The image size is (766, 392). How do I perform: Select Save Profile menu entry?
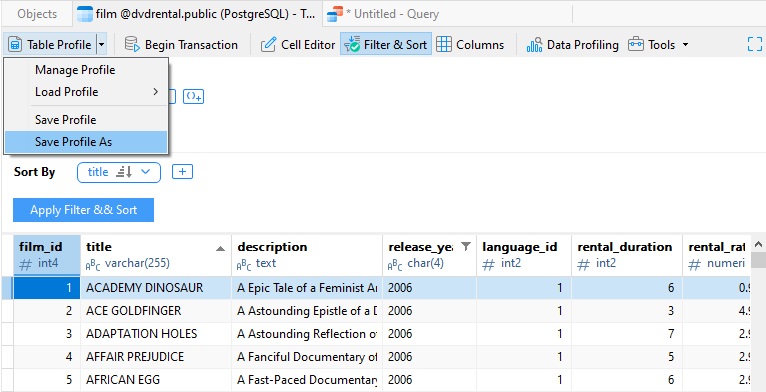click(x=86, y=120)
